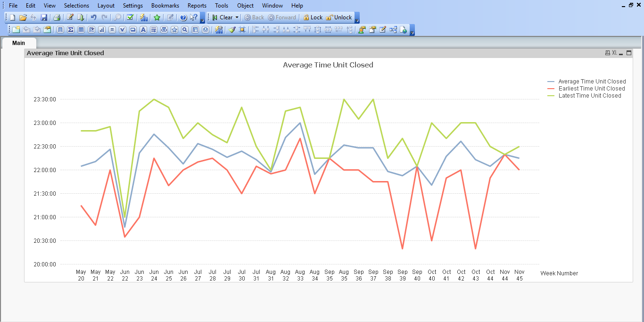The image size is (644, 322).
Task: Print the chart using its caption print icon
Action: (x=608, y=53)
